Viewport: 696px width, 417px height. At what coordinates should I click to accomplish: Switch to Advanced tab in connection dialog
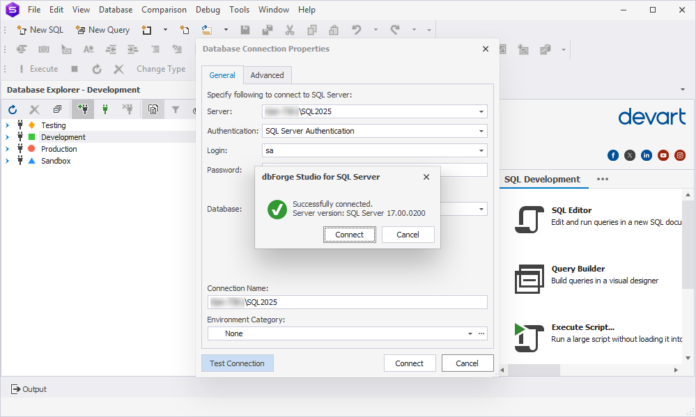point(267,75)
